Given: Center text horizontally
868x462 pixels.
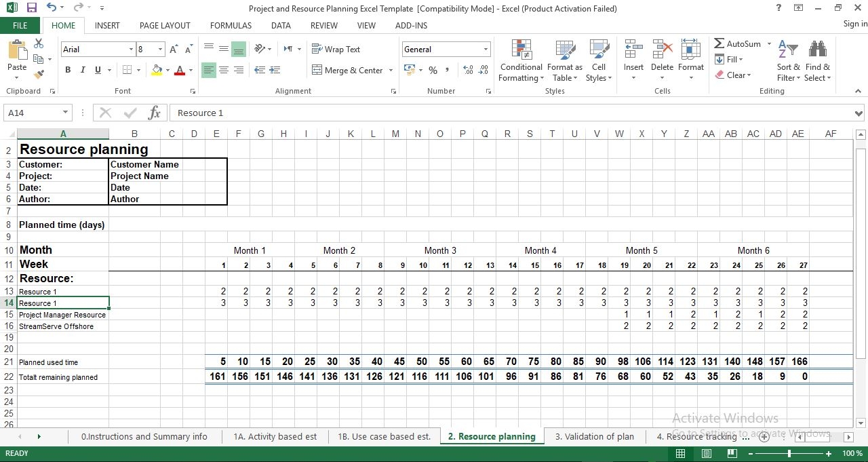Looking at the screenshot, I should [x=224, y=70].
